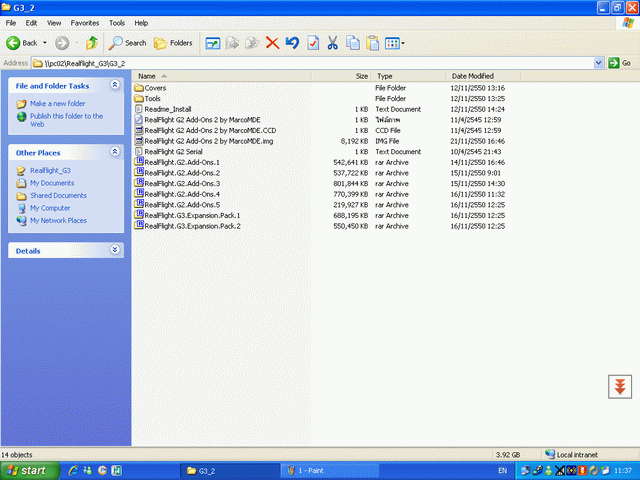Click the red Delete icon in toolbar

[x=272, y=43]
